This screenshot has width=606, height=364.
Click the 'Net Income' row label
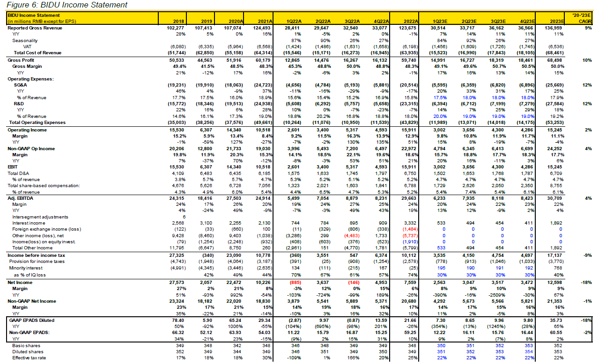tap(20, 283)
